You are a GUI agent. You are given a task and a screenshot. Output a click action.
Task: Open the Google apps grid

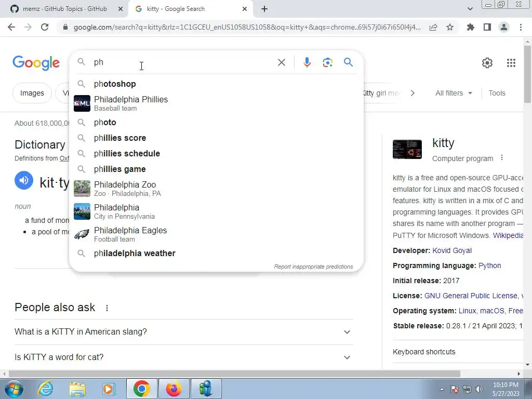click(511, 63)
